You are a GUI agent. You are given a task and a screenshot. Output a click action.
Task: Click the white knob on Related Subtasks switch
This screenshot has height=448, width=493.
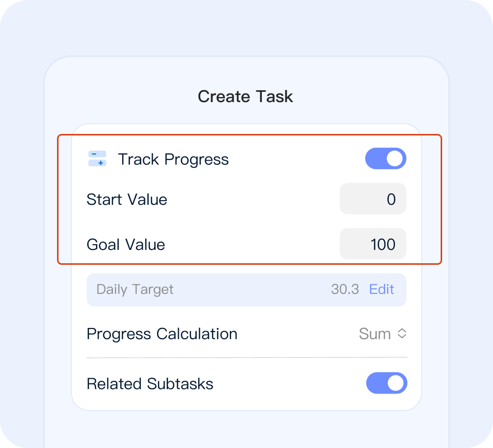[395, 383]
